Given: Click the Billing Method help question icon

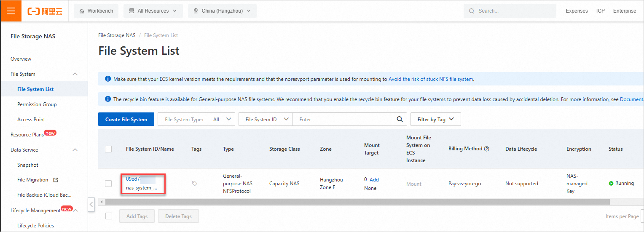Looking at the screenshot, I should tap(487, 149).
